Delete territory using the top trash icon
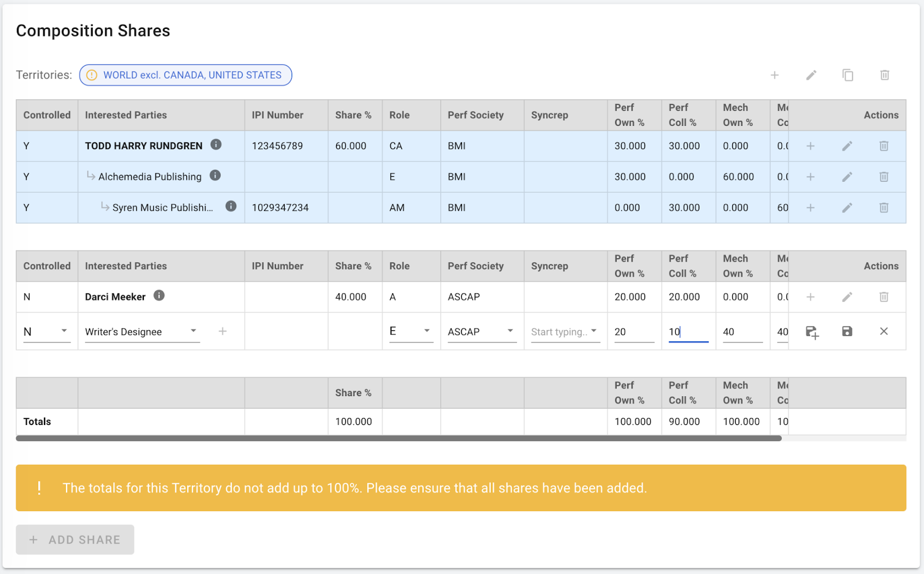 (884, 75)
